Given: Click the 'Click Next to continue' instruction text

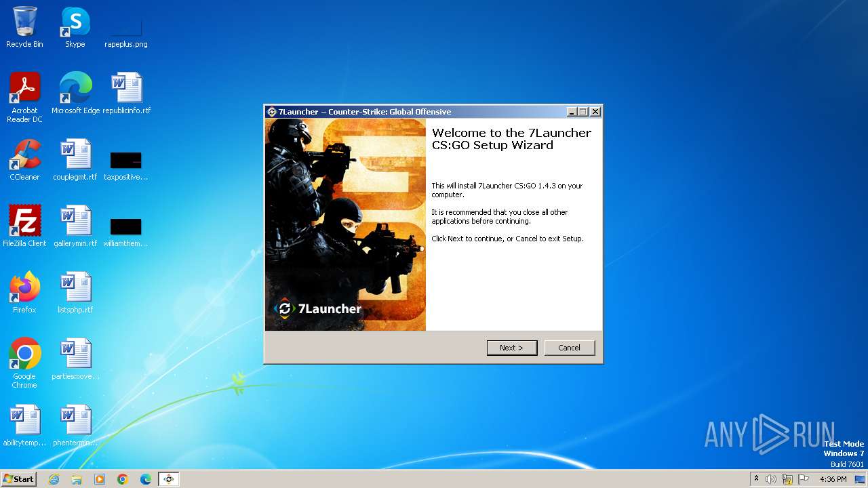Looking at the screenshot, I should click(508, 239).
